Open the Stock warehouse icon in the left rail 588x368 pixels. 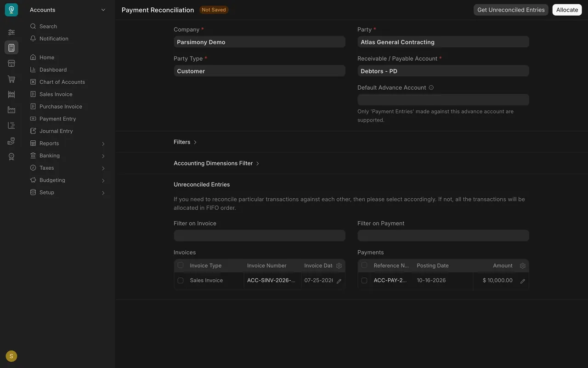pos(11,94)
